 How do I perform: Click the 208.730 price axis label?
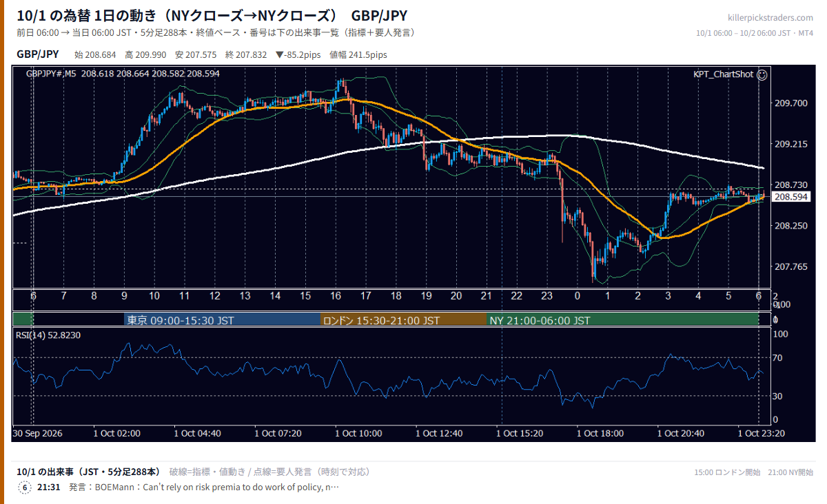click(790, 185)
